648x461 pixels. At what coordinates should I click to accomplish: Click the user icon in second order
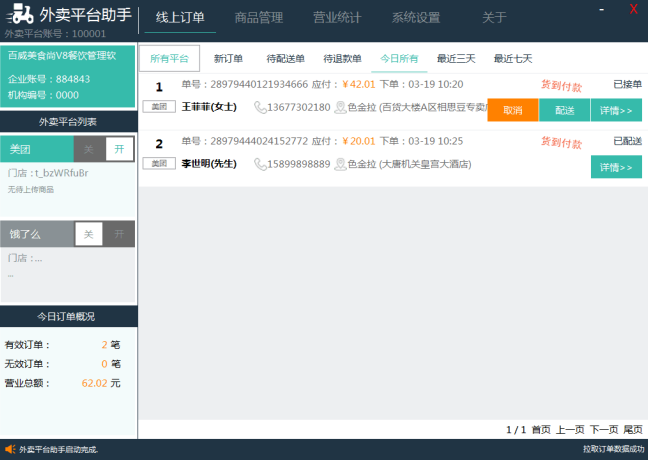click(x=340, y=164)
